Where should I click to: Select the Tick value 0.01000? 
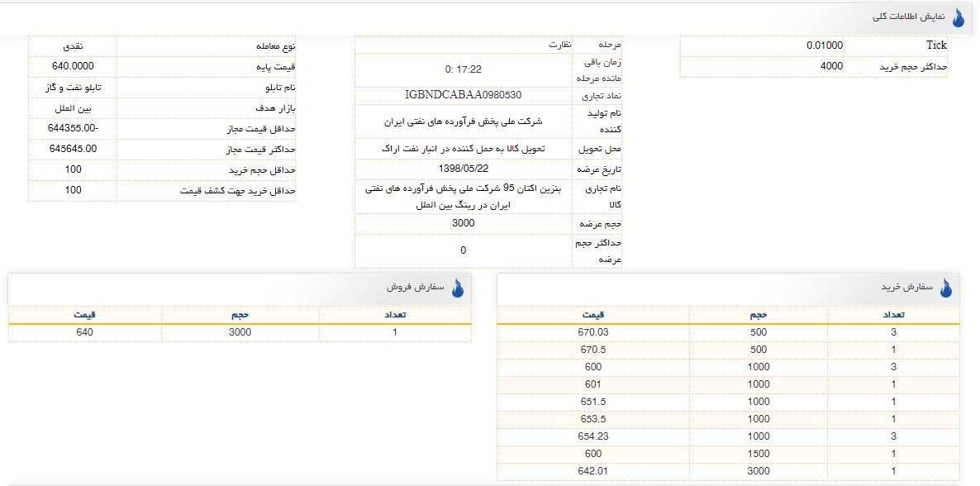click(825, 45)
